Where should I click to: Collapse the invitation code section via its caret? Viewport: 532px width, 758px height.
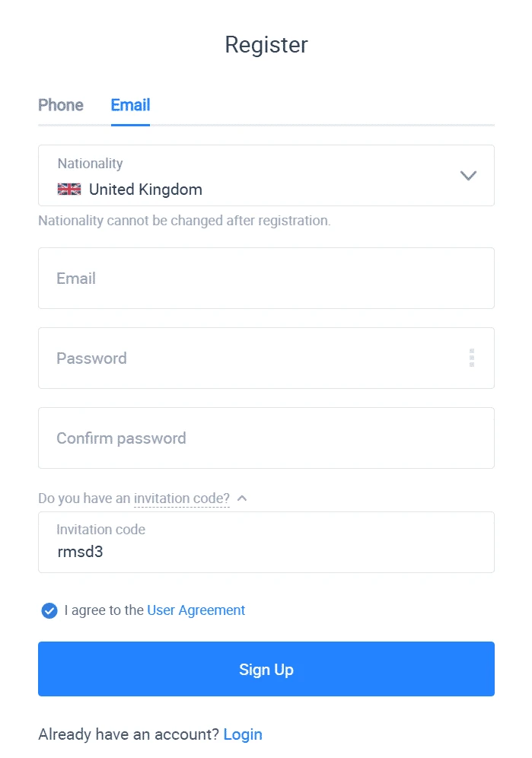click(x=242, y=498)
